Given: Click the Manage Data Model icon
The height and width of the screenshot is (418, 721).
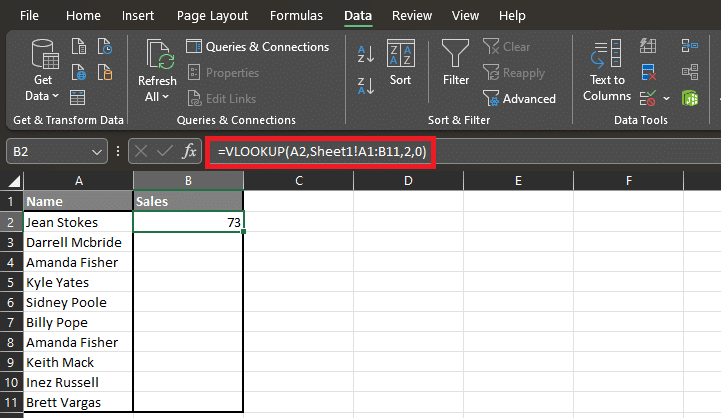Looking at the screenshot, I should pyautogui.click(x=690, y=98).
